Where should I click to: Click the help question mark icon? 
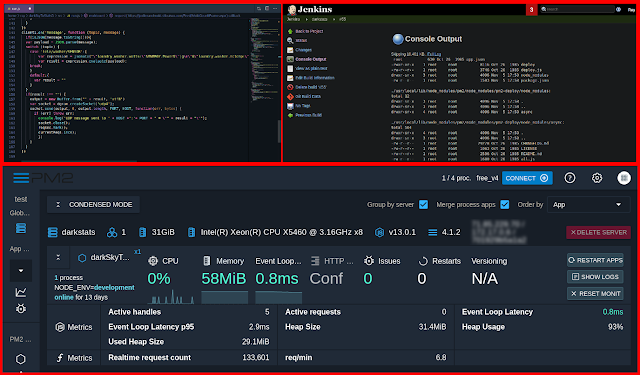coord(570,178)
